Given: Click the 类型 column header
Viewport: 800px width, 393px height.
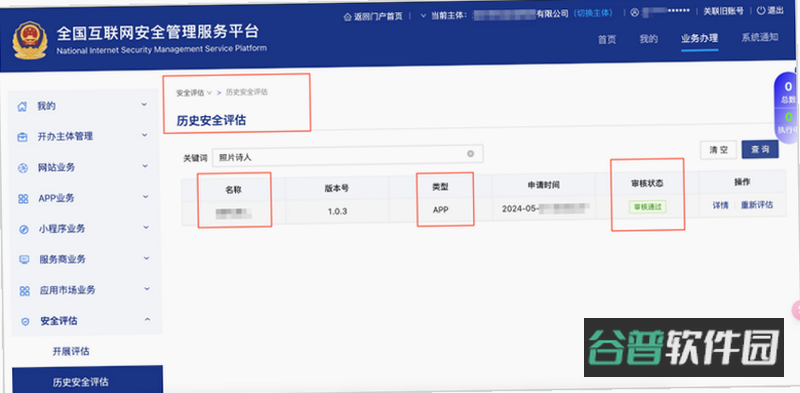Looking at the screenshot, I should [x=440, y=187].
